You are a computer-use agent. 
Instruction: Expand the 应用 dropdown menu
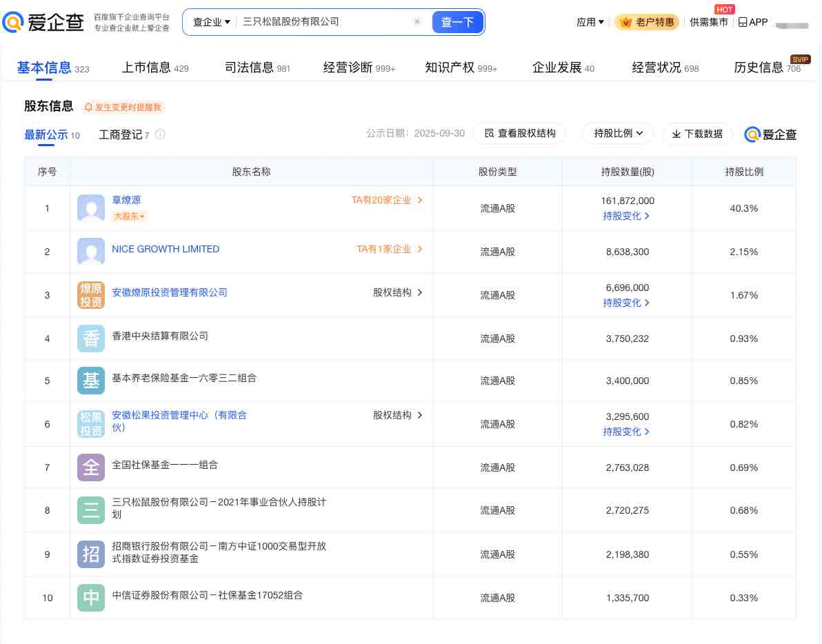(x=590, y=22)
